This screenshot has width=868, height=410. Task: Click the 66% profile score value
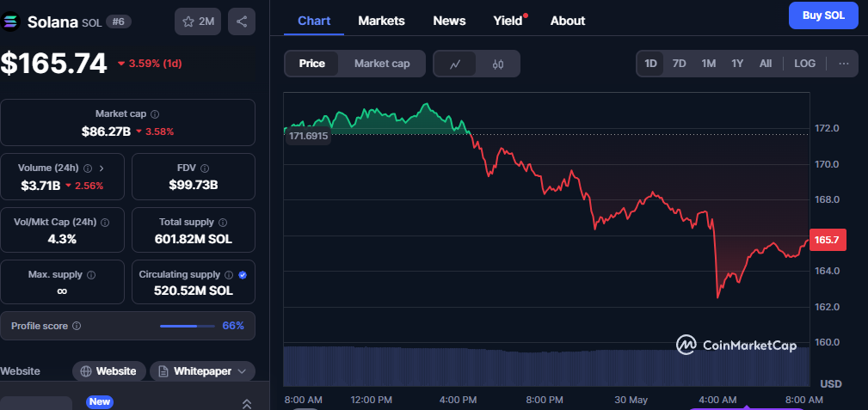pyautogui.click(x=233, y=326)
